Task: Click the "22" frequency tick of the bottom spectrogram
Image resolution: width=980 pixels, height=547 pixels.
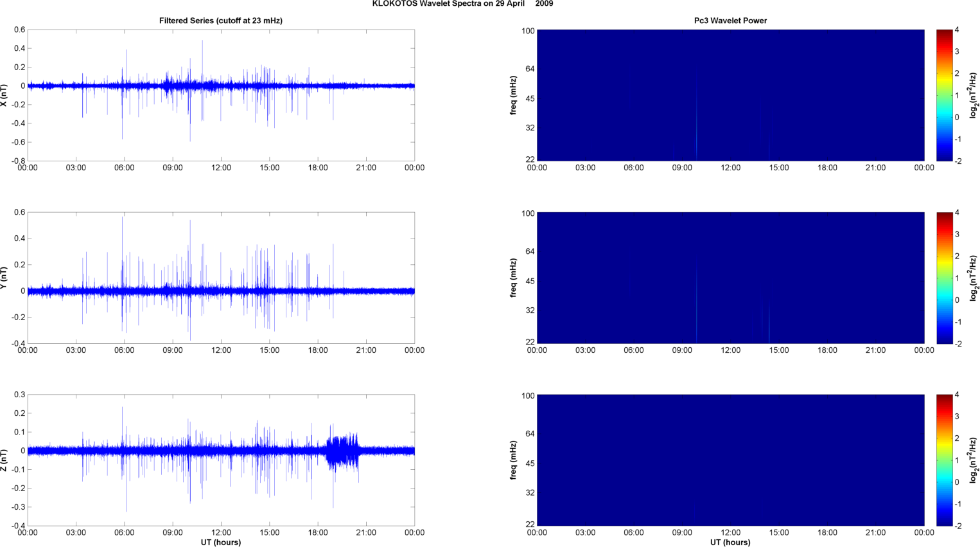Action: [x=530, y=525]
